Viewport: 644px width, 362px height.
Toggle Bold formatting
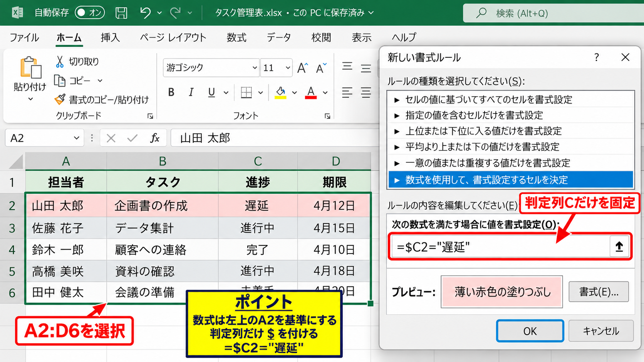171,92
